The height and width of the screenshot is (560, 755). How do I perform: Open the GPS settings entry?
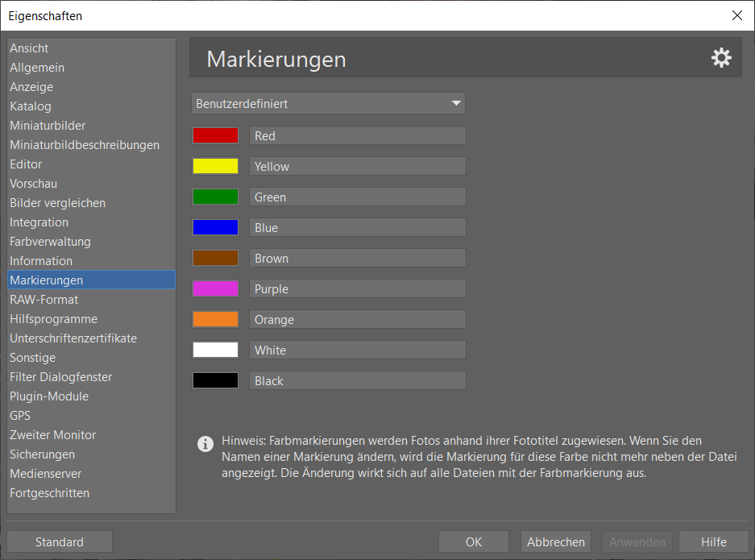[x=92, y=415]
